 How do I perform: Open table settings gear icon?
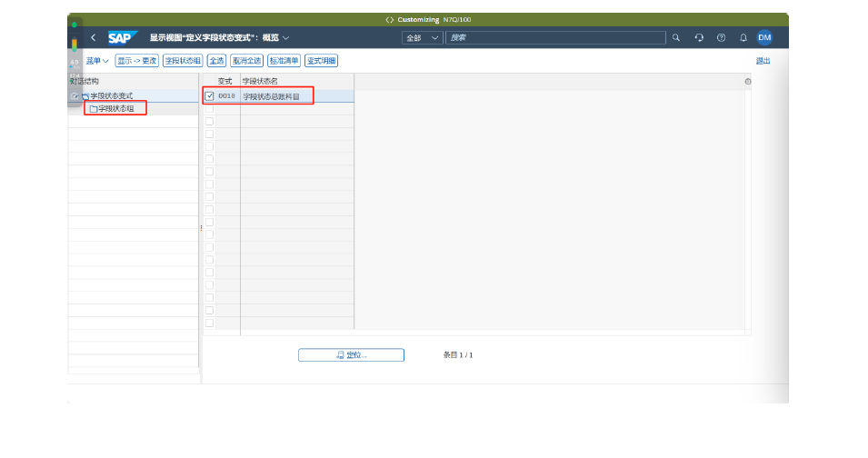click(x=748, y=82)
